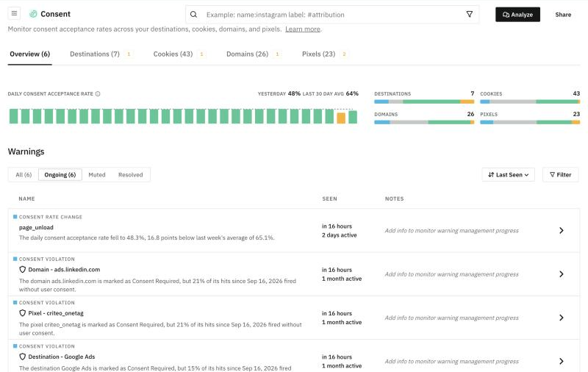Open the Pixel - criteo_onetag warning name
Screen dimensions: 588x372
56,313
